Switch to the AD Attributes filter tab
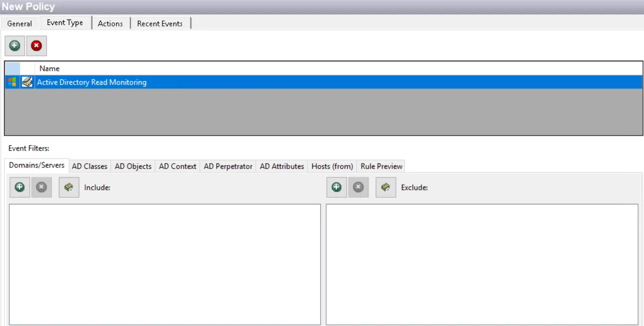The height and width of the screenshot is (326, 644). (281, 166)
